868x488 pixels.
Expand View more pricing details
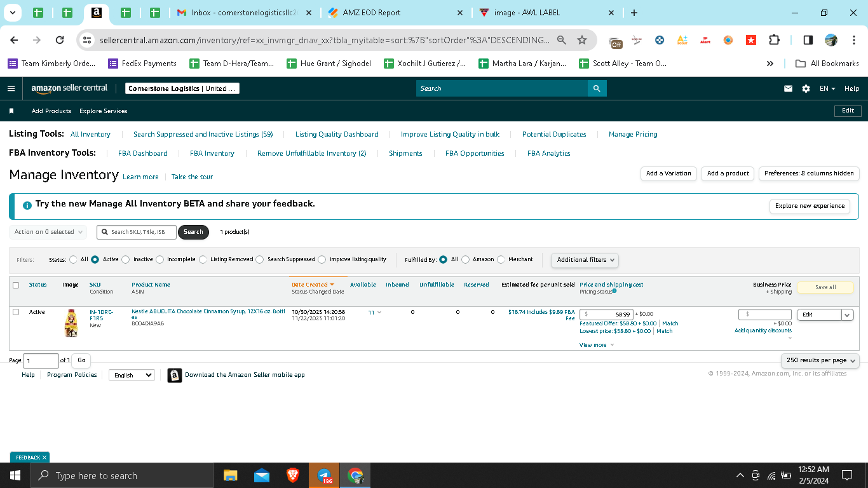(x=597, y=345)
